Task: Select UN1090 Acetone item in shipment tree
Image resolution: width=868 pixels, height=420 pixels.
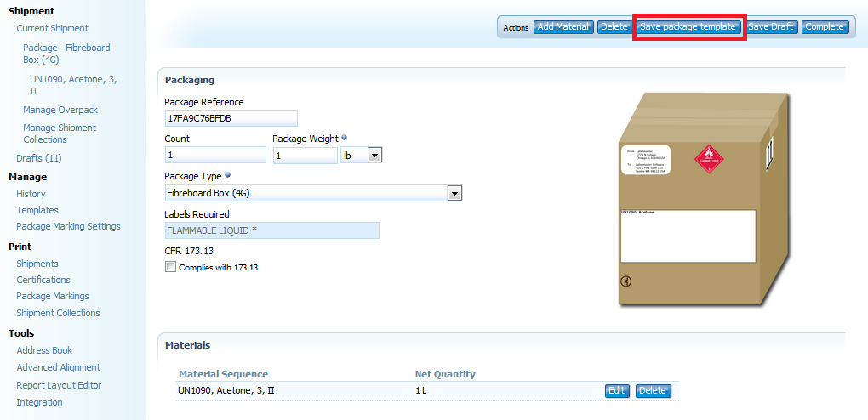Action: pyautogui.click(x=72, y=85)
